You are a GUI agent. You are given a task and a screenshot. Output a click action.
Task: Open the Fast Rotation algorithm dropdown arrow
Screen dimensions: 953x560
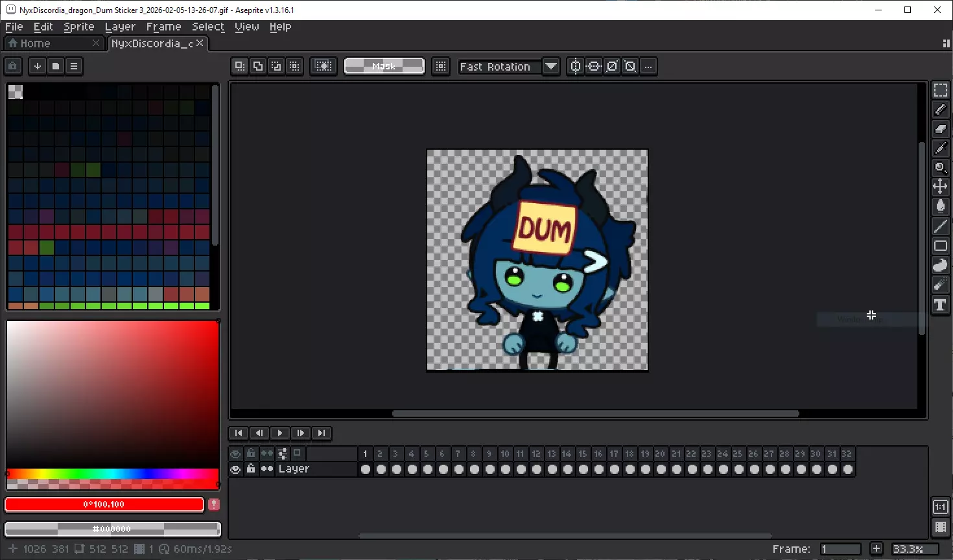551,66
